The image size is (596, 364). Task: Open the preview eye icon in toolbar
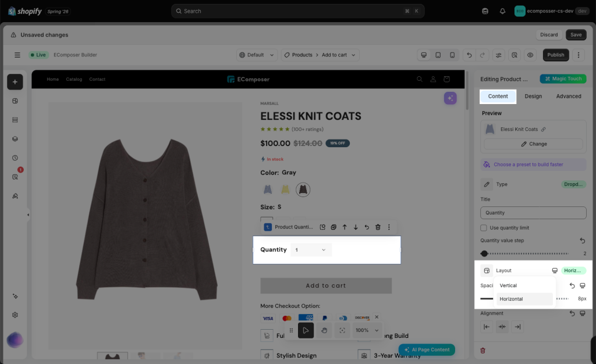point(530,55)
